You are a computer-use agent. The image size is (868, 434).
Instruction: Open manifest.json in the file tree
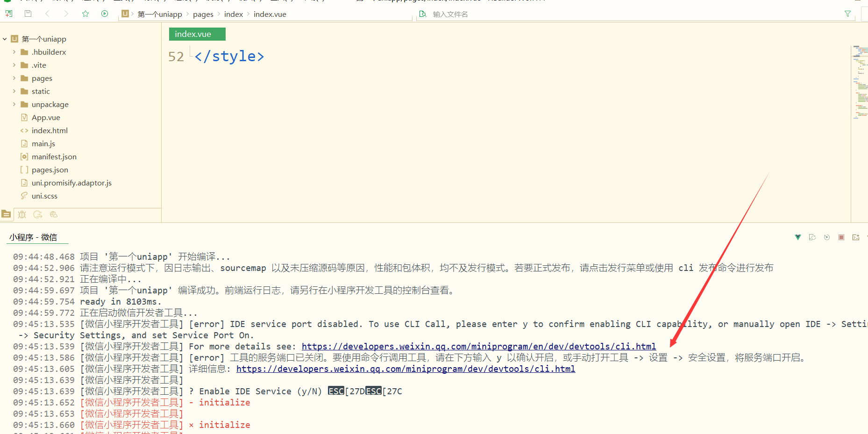pos(54,157)
